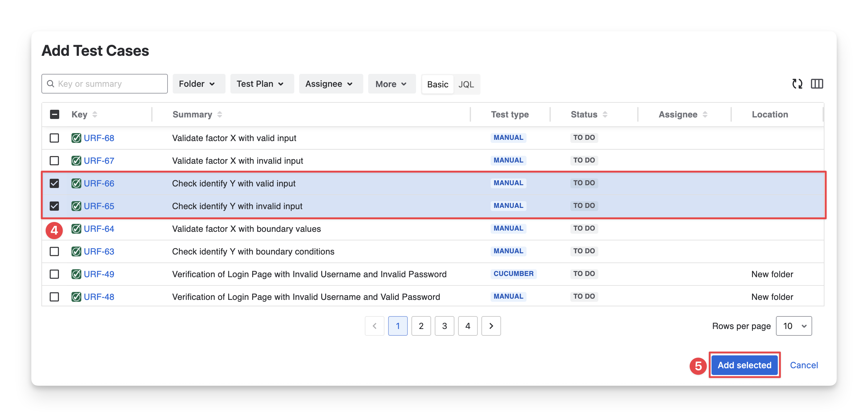Check the URF-68 row checkbox

(54, 138)
